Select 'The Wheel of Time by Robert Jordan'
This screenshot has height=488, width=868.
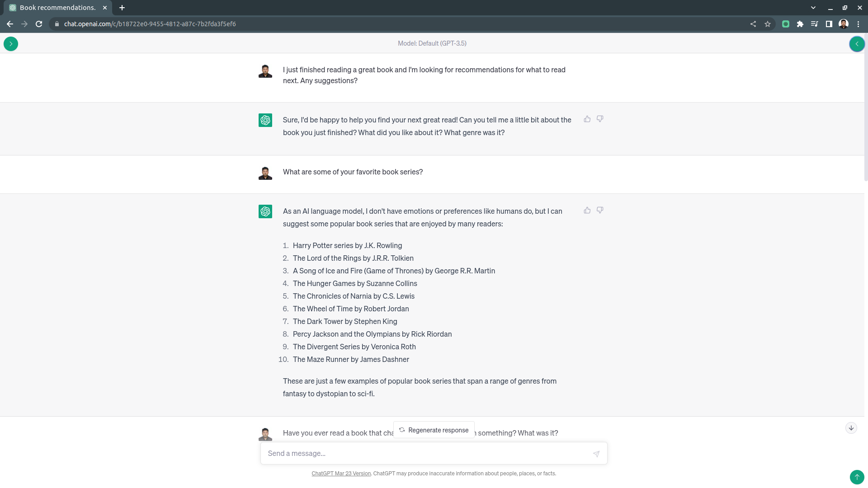351,309
